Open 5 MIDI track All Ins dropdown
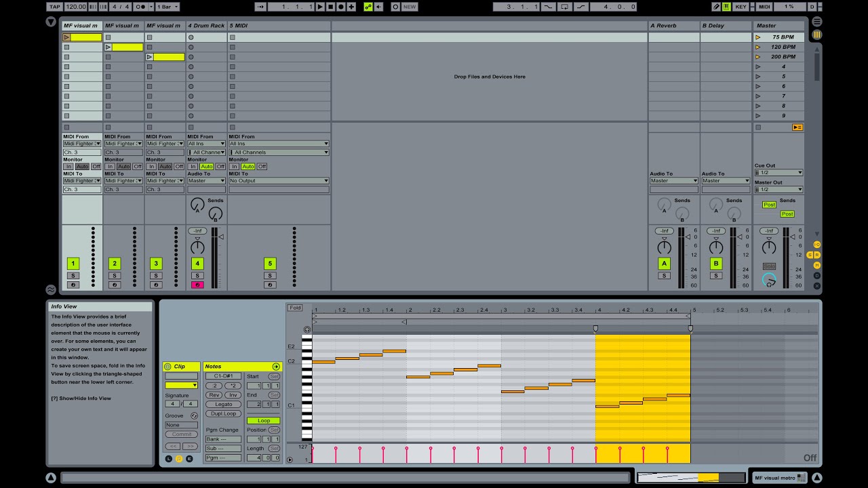The image size is (868, 488). click(279, 144)
